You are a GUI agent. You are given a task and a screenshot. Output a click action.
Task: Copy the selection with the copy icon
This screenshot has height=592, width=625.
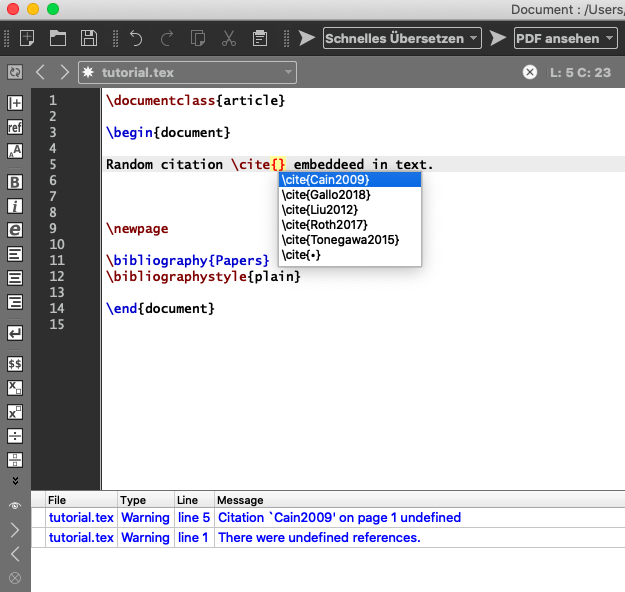(x=198, y=38)
